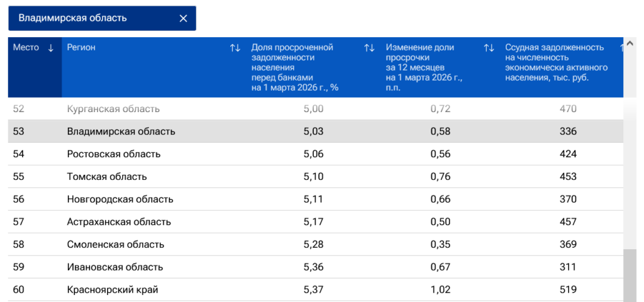Click the Регион column header label

pos(81,47)
